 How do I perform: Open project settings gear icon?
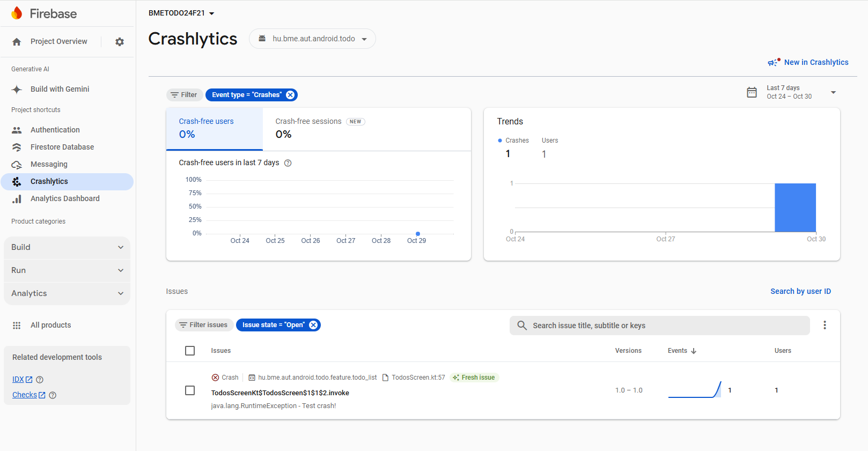(x=120, y=42)
